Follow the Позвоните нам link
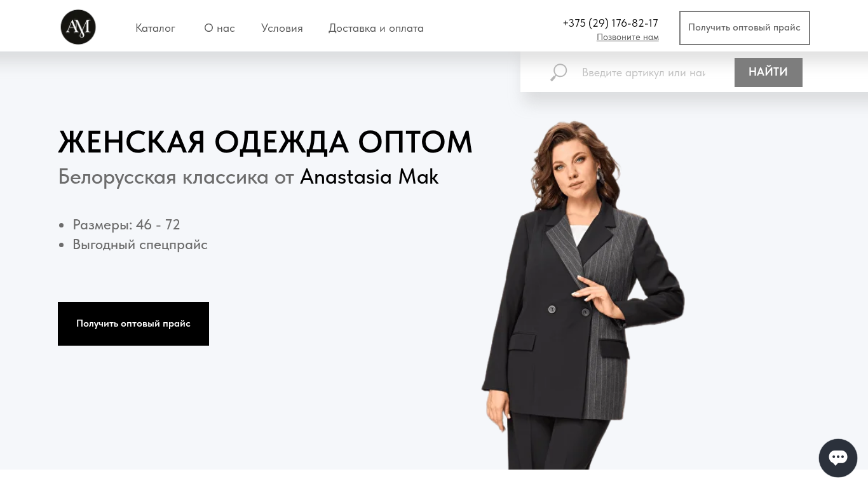 tap(628, 37)
